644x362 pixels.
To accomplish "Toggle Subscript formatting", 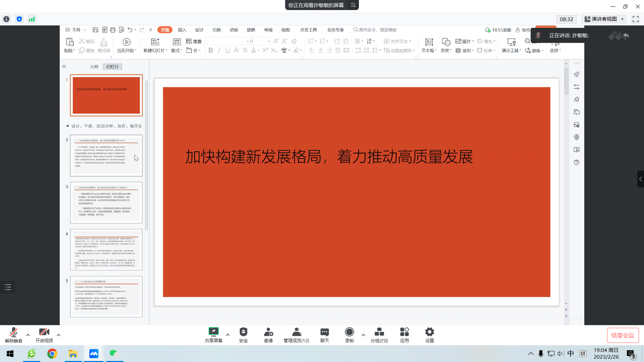I will click(x=274, y=50).
